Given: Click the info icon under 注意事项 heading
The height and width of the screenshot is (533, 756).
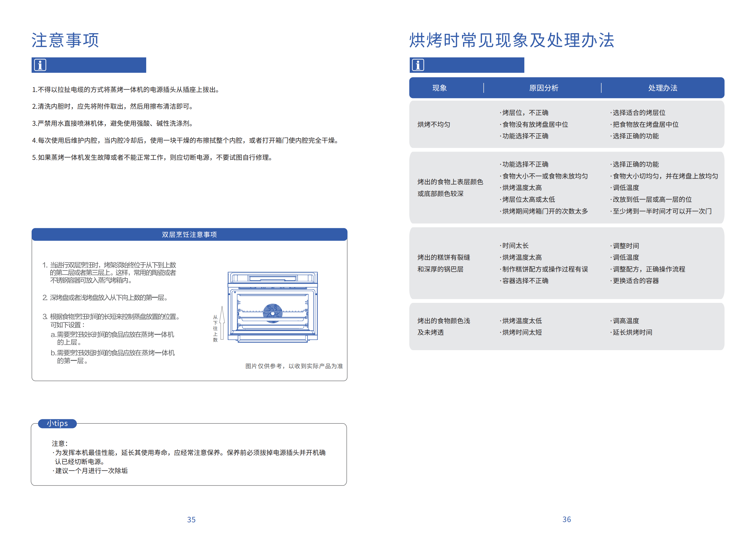Looking at the screenshot, I should pos(40,65).
